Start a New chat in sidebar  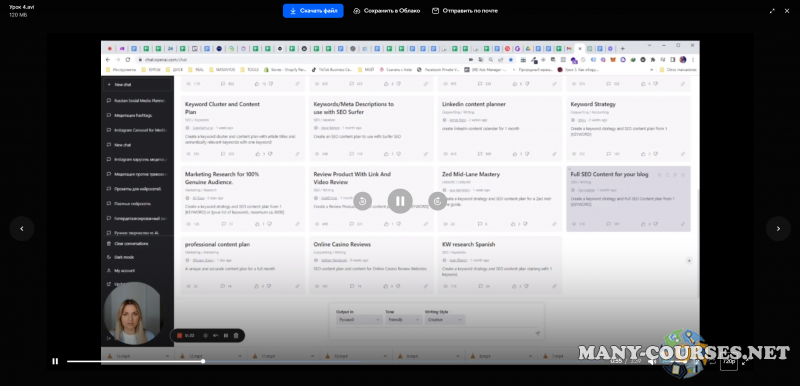coord(137,85)
